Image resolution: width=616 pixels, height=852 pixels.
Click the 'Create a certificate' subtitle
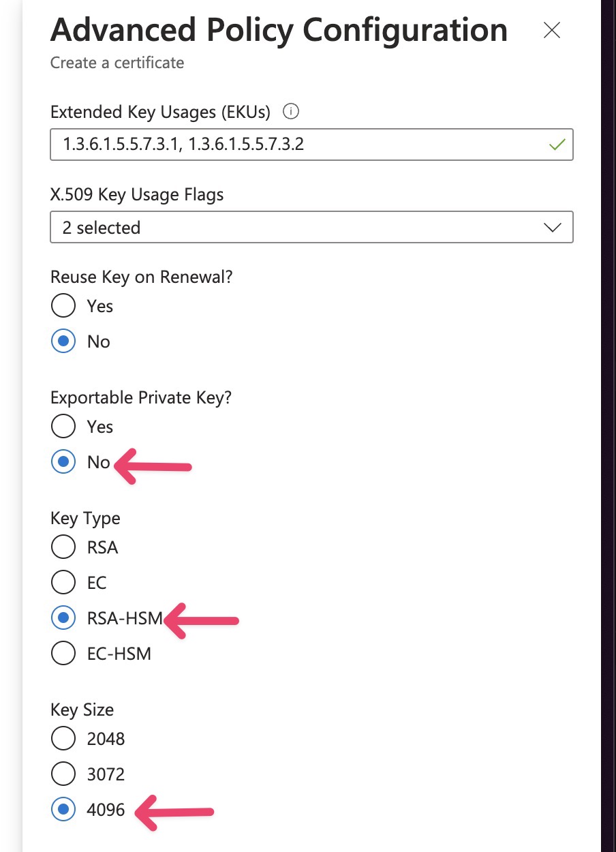click(x=116, y=63)
